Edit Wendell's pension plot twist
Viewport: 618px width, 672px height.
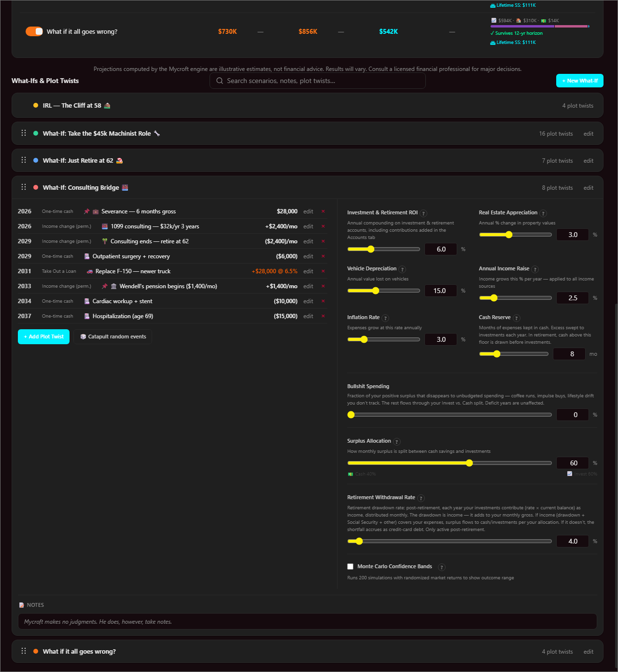pyautogui.click(x=308, y=286)
